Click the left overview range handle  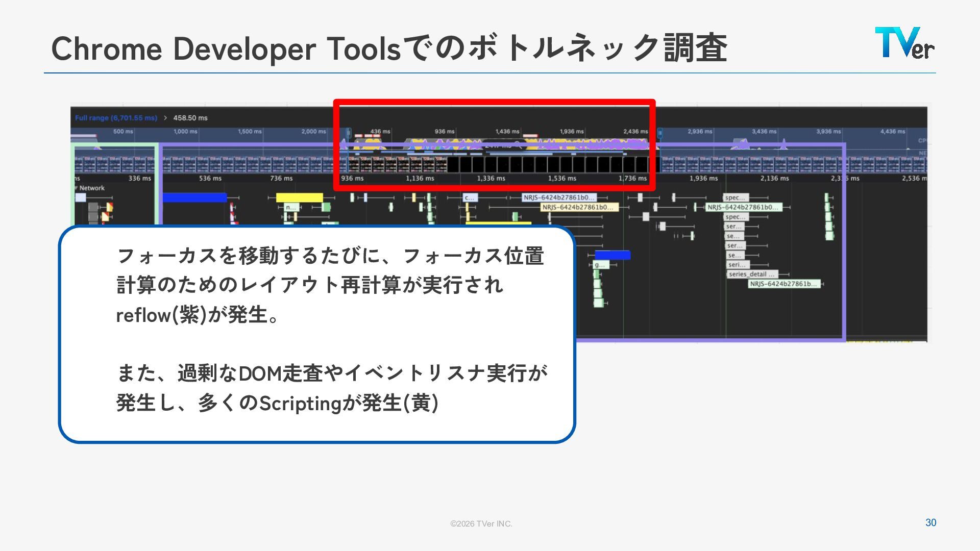coord(349,133)
